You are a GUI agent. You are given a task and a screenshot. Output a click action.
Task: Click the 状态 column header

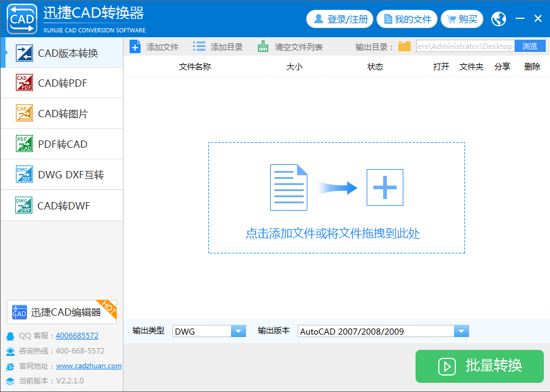click(x=375, y=67)
